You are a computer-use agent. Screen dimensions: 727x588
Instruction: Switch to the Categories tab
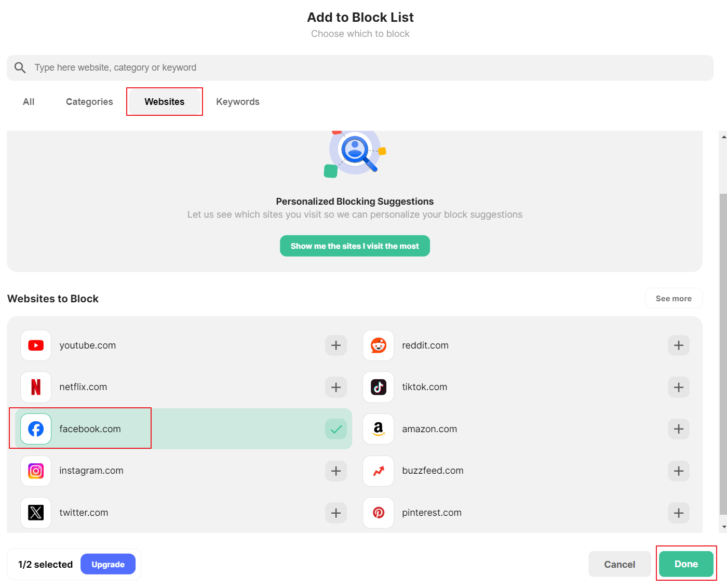(x=89, y=102)
